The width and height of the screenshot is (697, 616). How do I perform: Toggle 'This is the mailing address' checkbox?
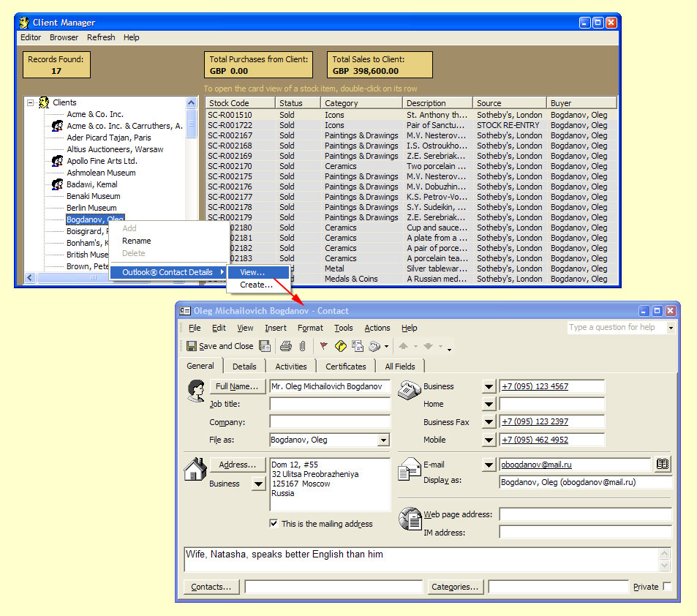(274, 524)
